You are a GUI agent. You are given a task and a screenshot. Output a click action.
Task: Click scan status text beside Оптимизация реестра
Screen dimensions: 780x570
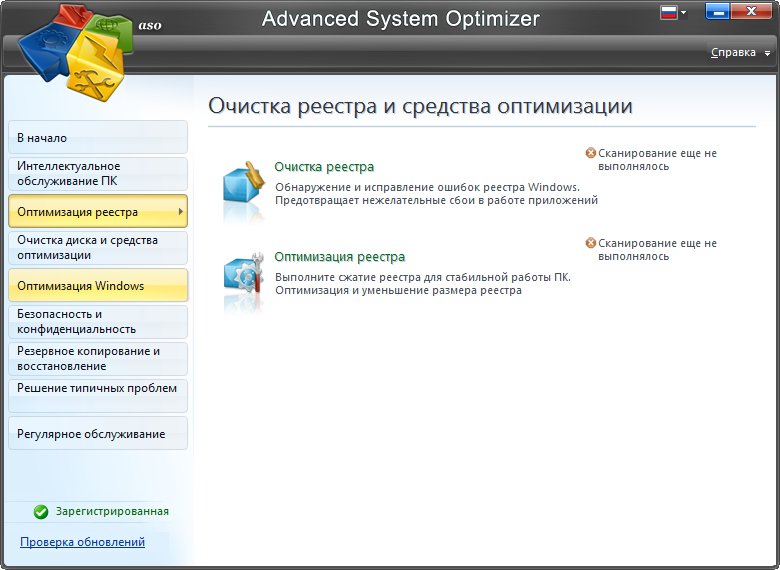click(657, 250)
